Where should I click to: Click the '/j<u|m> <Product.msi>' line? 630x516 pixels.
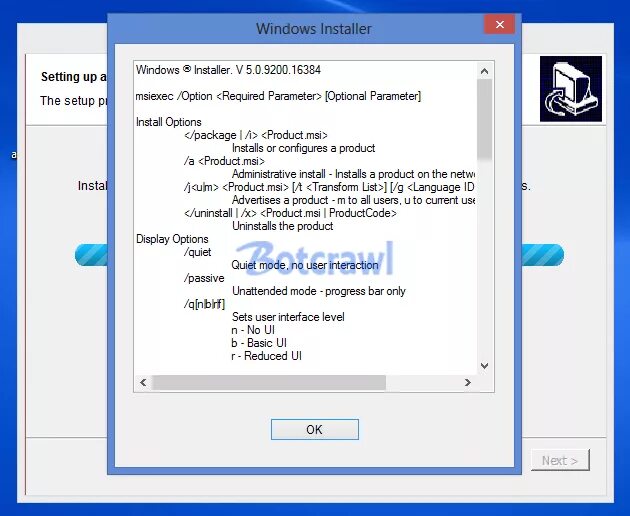(x=329, y=187)
